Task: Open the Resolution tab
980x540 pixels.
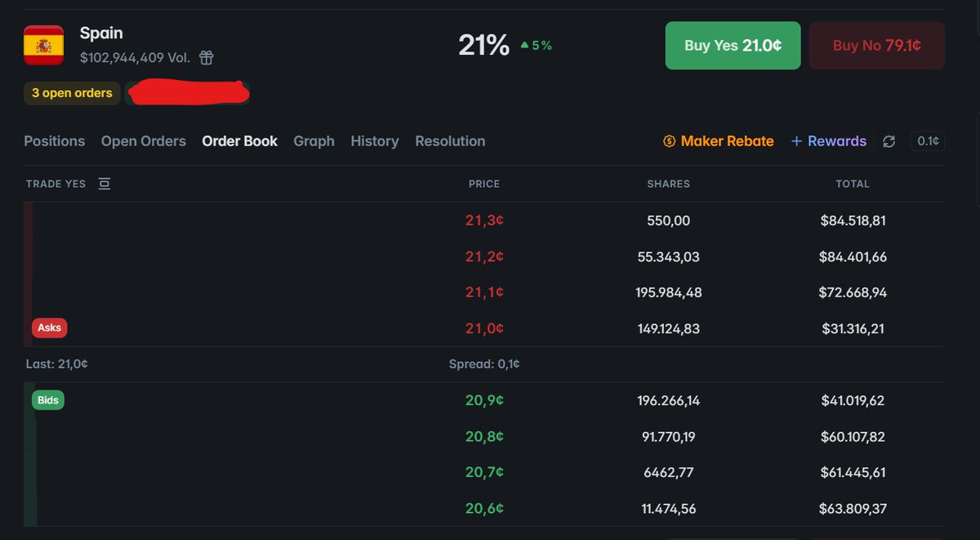Action: (450, 141)
